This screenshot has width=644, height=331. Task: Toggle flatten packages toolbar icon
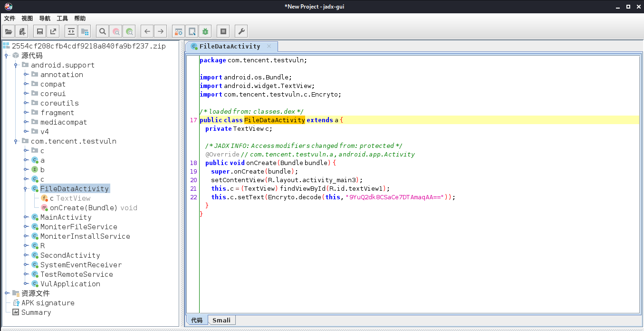click(x=85, y=31)
